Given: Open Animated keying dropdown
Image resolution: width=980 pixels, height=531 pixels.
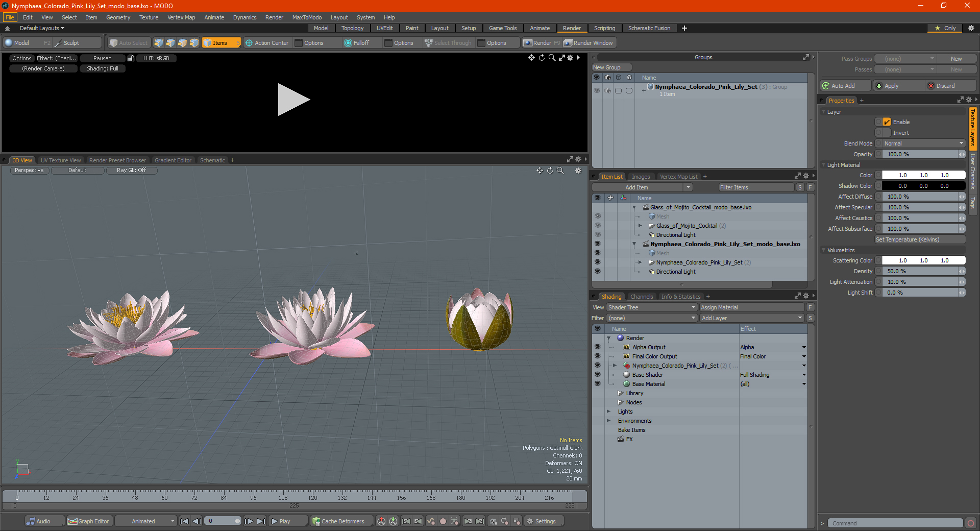Looking at the screenshot, I should pos(146,521).
